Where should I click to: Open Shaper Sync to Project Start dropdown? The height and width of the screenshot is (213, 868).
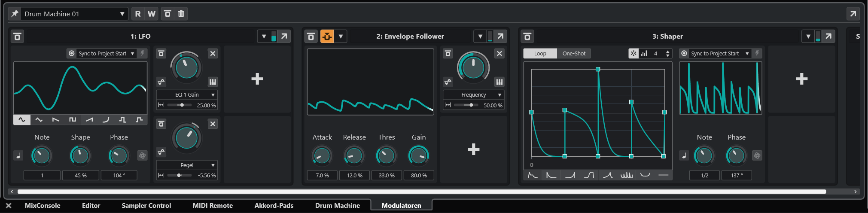point(719,53)
